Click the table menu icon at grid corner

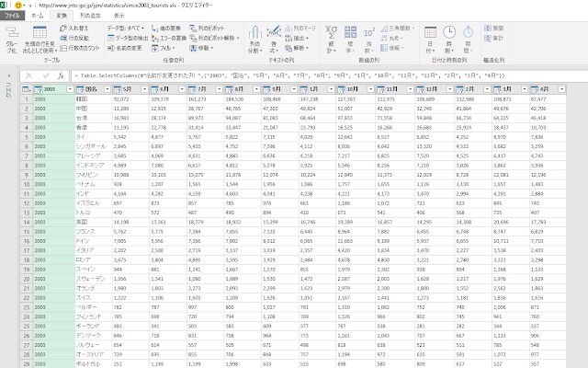tap(26, 89)
